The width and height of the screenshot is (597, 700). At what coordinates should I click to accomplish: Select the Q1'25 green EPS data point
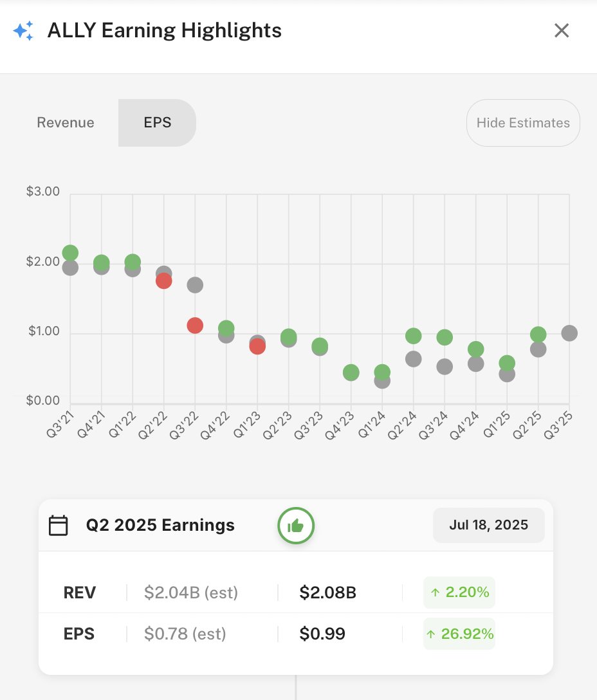point(507,363)
